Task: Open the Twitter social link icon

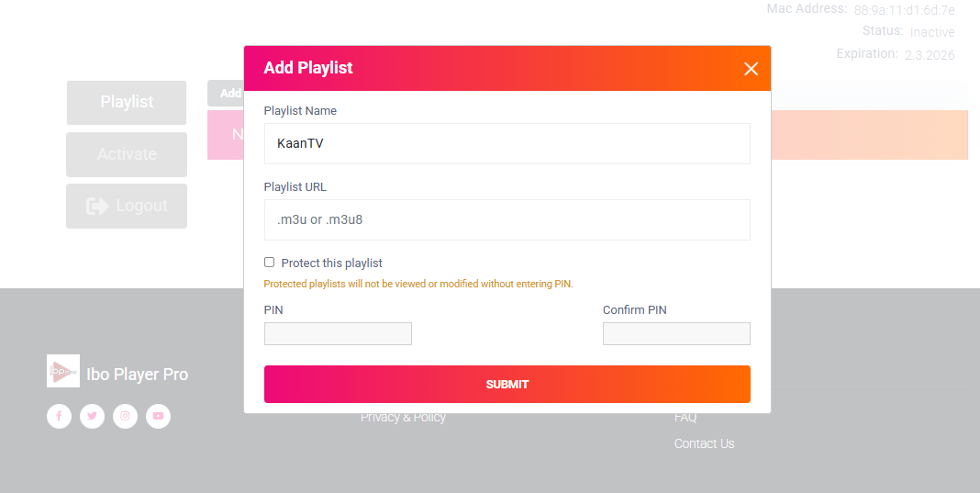Action: [92, 416]
